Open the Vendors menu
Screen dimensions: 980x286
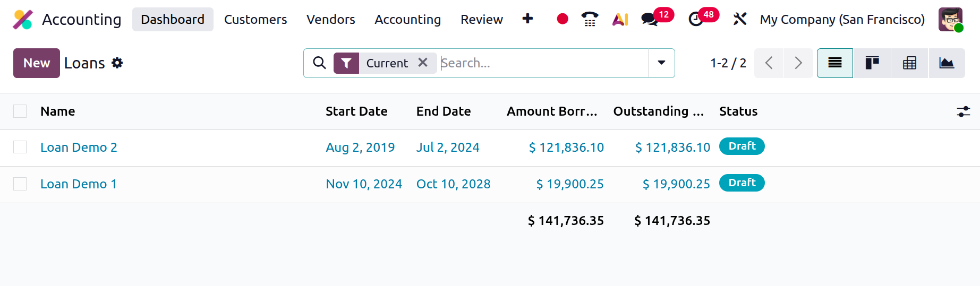point(330,20)
